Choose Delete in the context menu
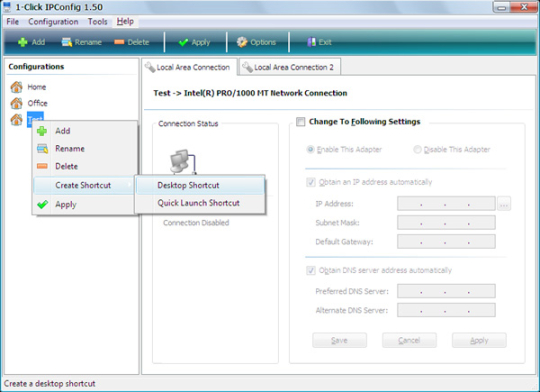Viewport: 540px width, 392px height. pos(85,166)
